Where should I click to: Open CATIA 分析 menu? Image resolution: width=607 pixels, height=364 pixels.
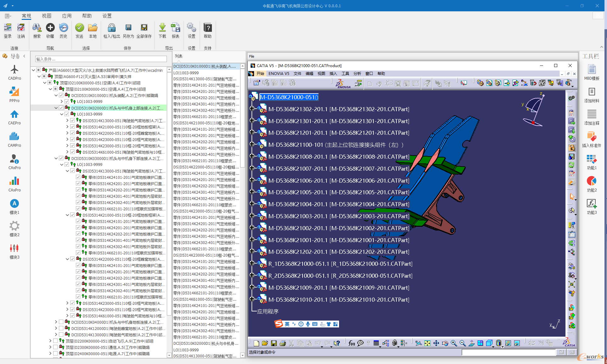(357, 73)
